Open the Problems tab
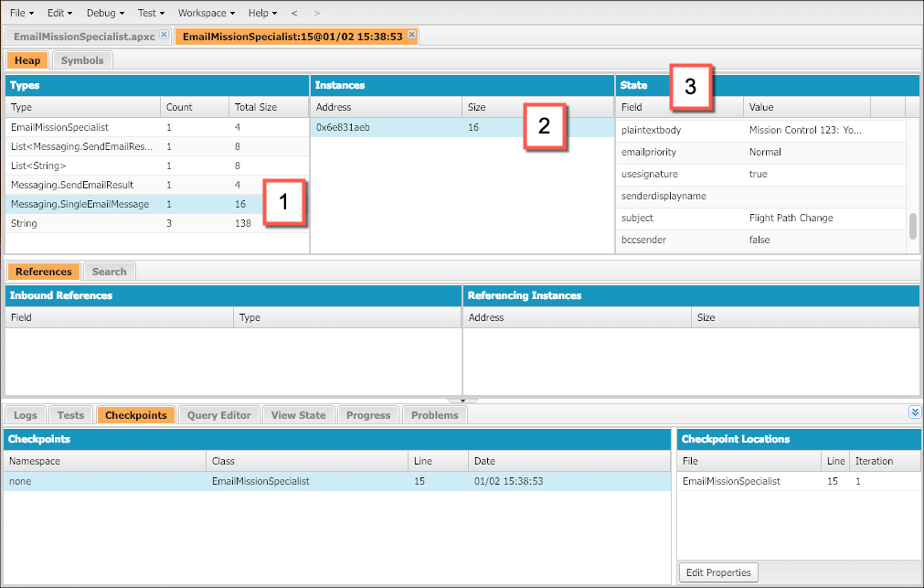This screenshot has height=588, width=924. coord(434,415)
